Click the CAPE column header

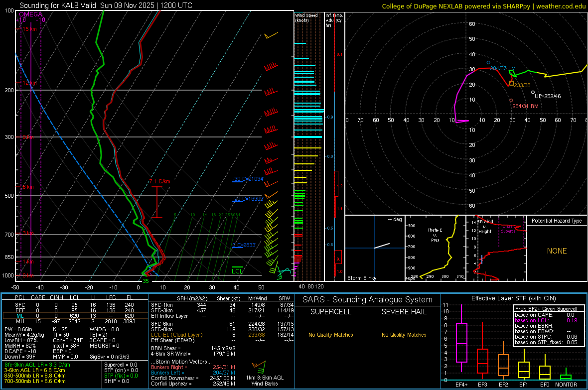(x=38, y=297)
